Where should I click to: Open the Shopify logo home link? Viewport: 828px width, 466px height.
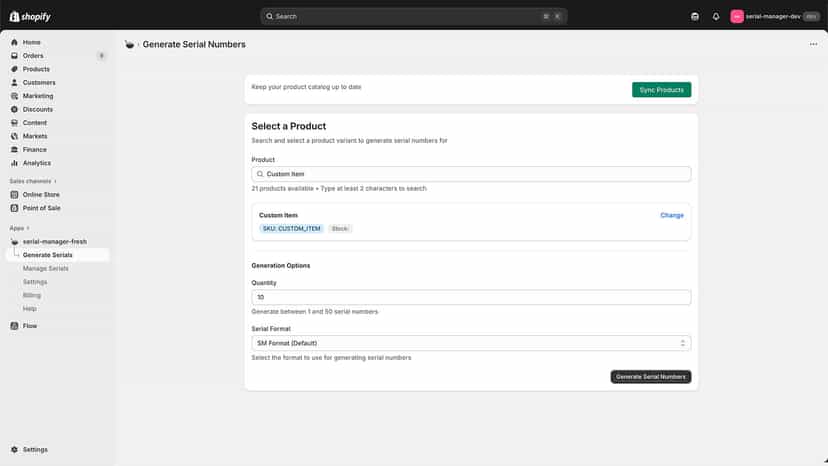30,16
